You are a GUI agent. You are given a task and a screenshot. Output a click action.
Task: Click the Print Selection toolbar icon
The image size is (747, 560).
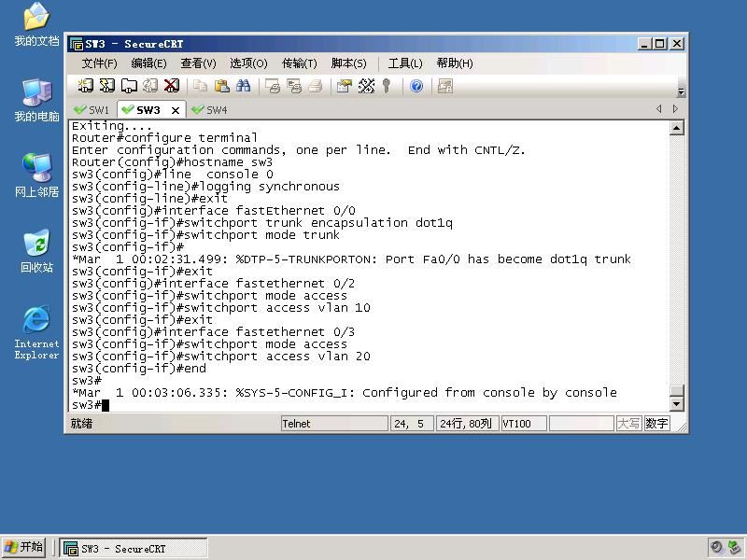294,86
